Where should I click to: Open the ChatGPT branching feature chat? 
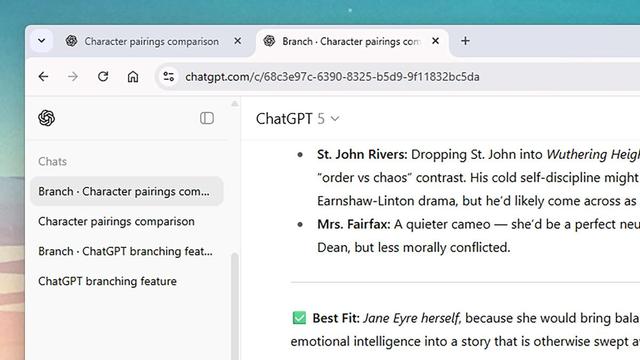click(x=127, y=281)
